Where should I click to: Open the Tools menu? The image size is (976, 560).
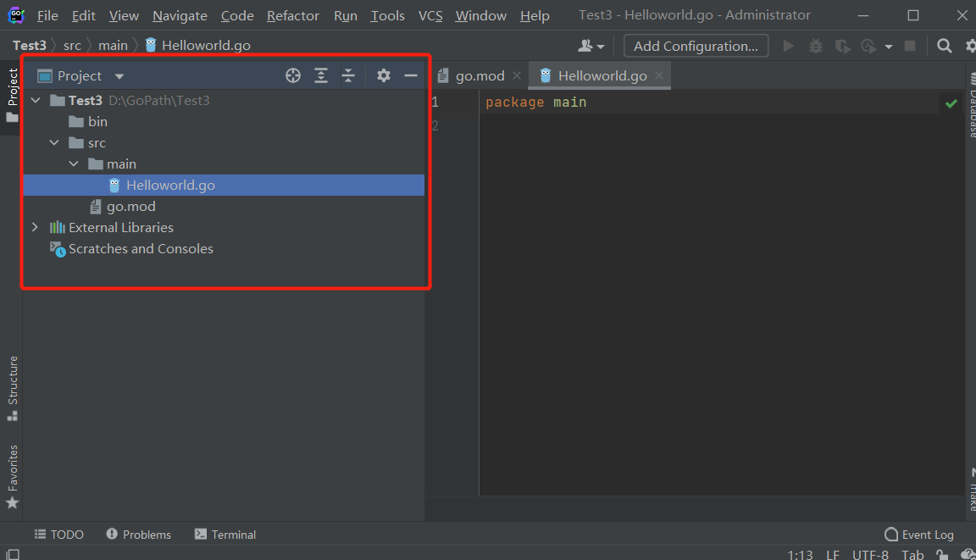[387, 15]
